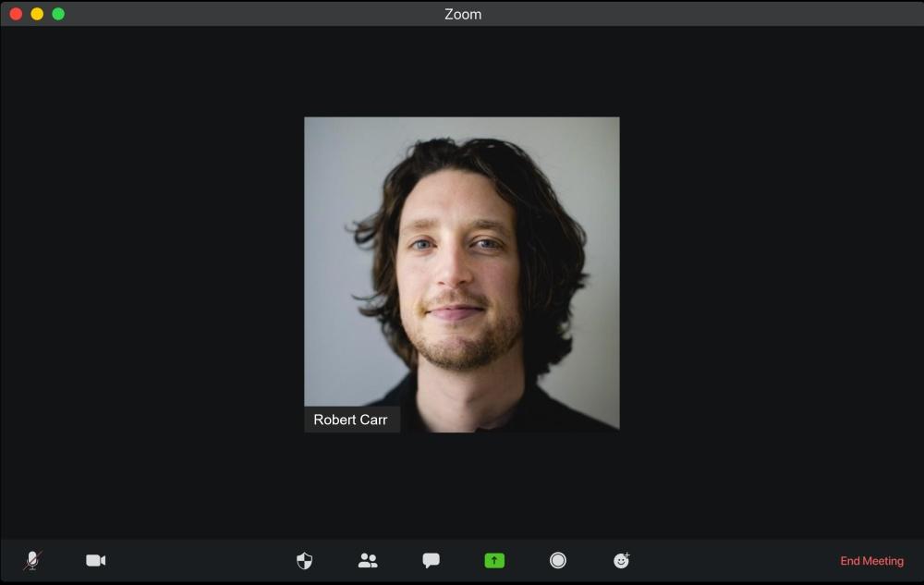Open the Security shield options
Viewport: 924px width, 585px height.
[304, 560]
